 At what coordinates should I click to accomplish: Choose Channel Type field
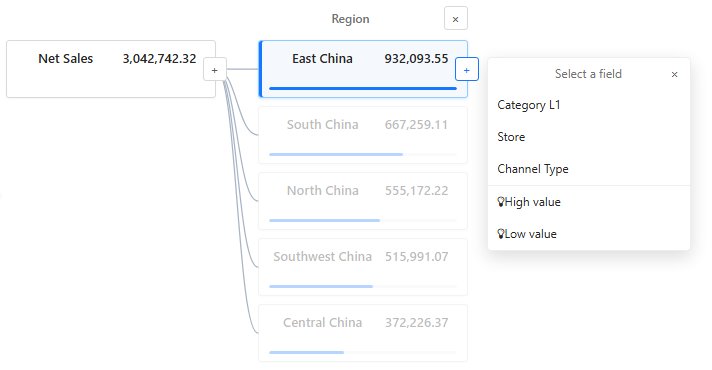click(x=588, y=169)
